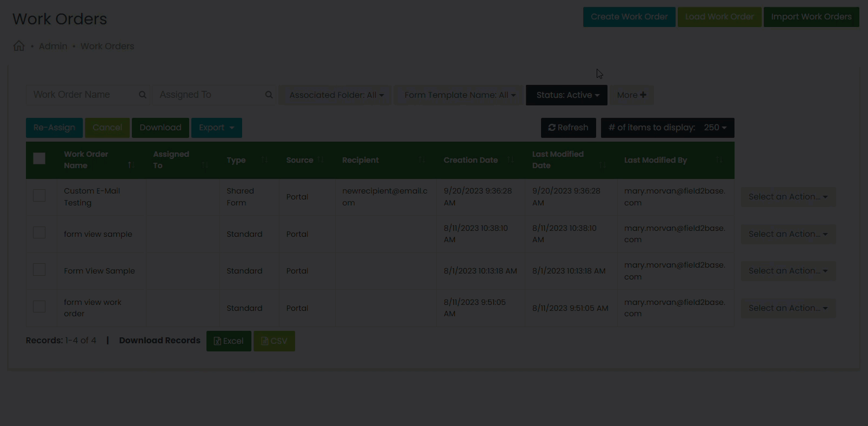Check the Custom E-Mail Testing row checkbox
The image size is (868, 426).
pyautogui.click(x=39, y=196)
